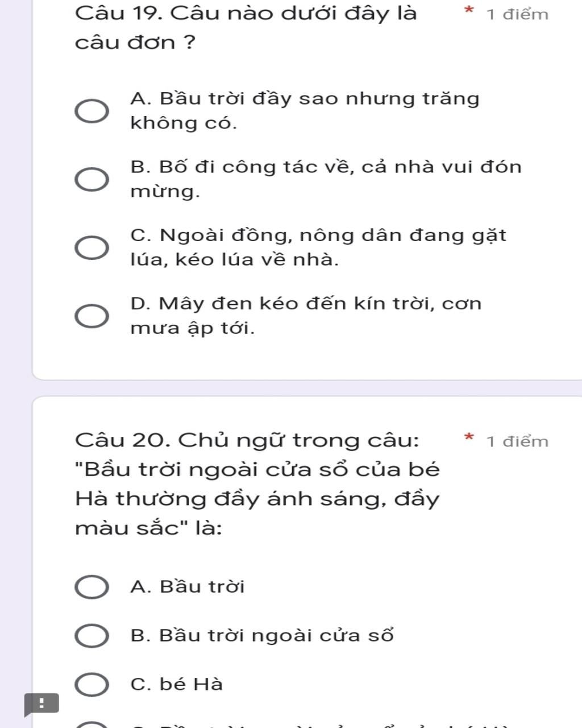Choose radio circle beside 'B. Bố đi công tác về'

(92, 179)
